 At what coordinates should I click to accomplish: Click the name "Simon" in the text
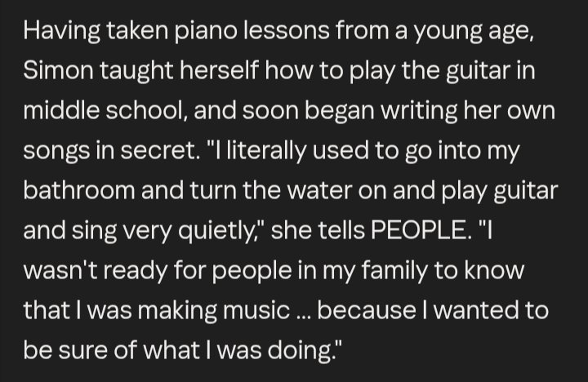(58, 70)
